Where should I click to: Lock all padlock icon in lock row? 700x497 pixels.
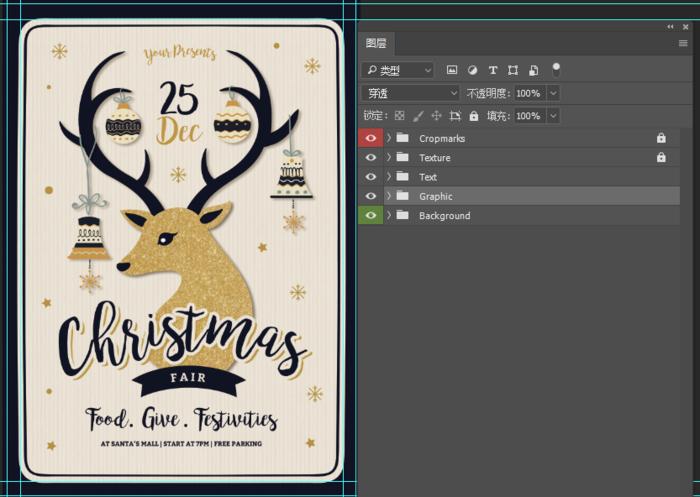coord(474,116)
